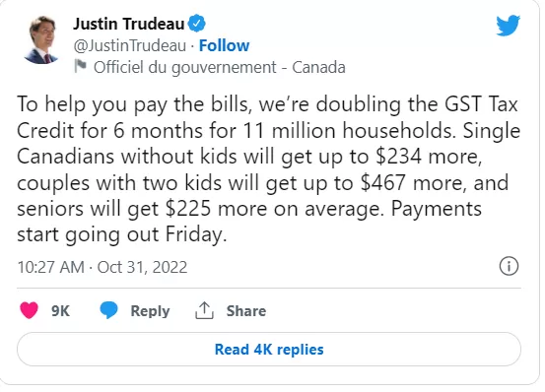Image resolution: width=545 pixels, height=392 pixels.
Task: Click the Reply text label
Action: [150, 311]
